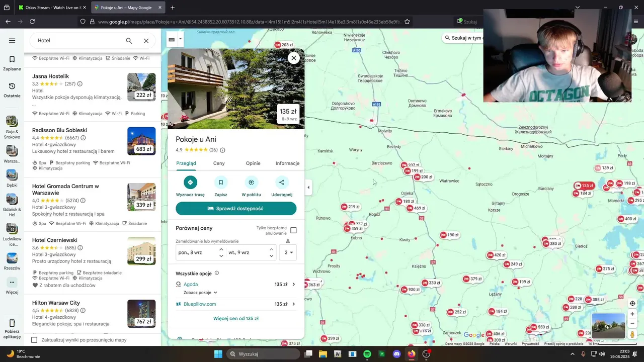The height and width of the screenshot is (362, 644).
Task: Expand Zobacz pokoje under Agoda
Action: [200, 292]
